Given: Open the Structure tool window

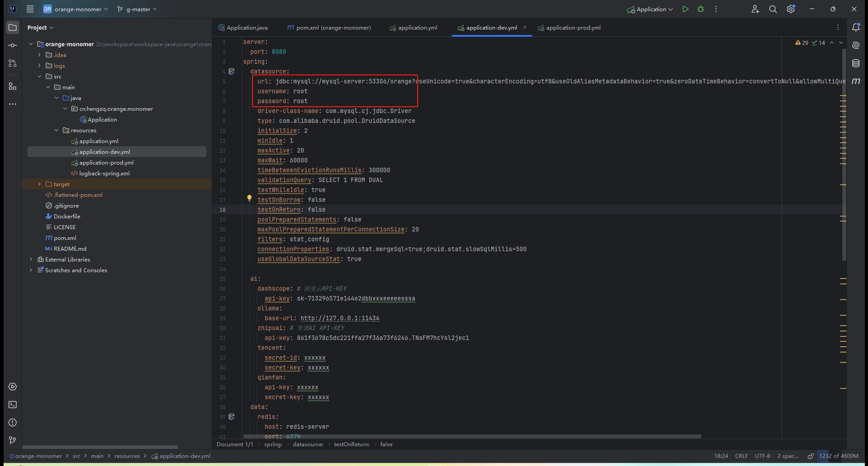Looking at the screenshot, I should pos(13,86).
